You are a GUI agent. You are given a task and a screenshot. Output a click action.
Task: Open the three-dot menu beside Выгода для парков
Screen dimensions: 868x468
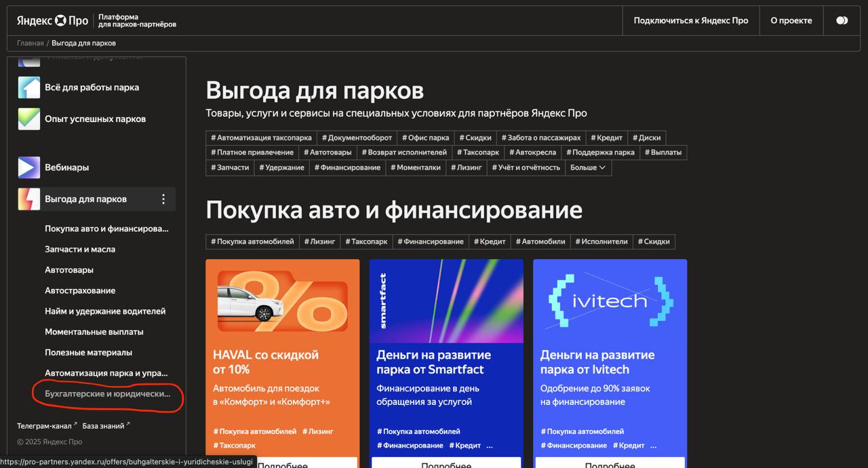click(x=163, y=199)
